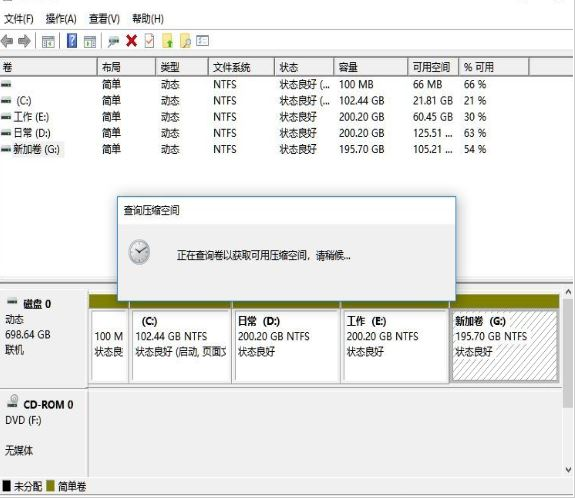Toggle the show/hide action pane icon
Viewport: 579px width, 500px height.
90,41
